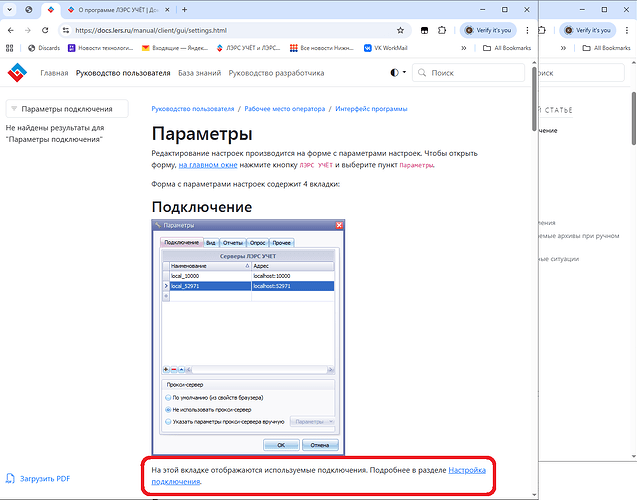Click the Параметры dialog screenshot image
637x500 pixels.
pyautogui.click(x=248, y=337)
